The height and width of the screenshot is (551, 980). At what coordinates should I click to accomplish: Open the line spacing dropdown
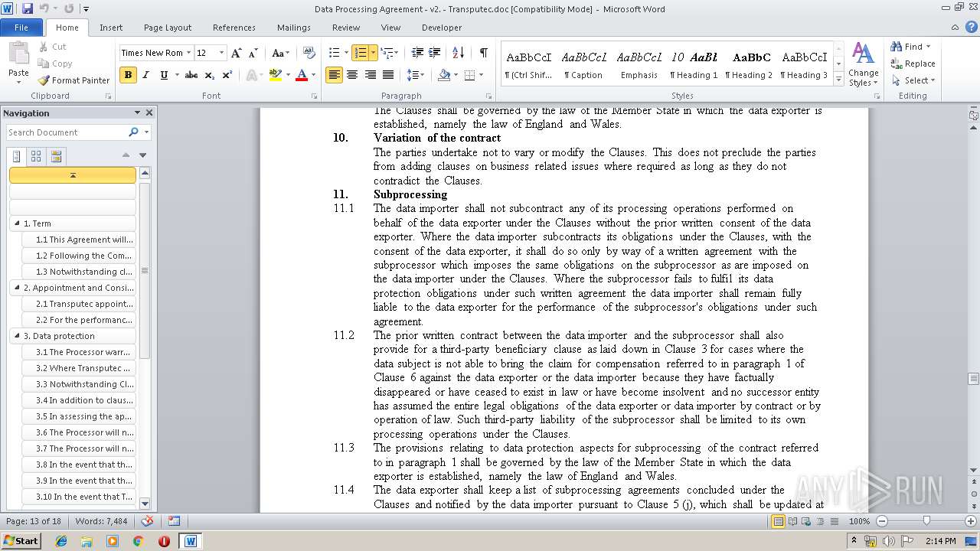416,75
